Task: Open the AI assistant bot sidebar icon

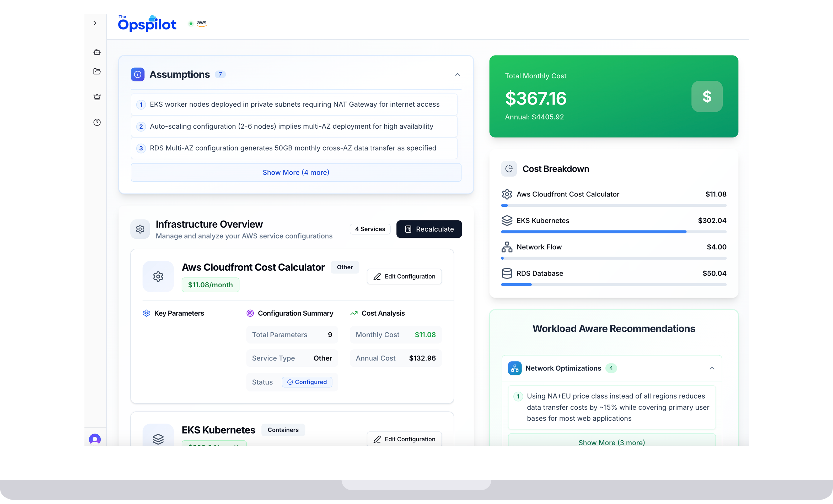Action: click(x=97, y=52)
